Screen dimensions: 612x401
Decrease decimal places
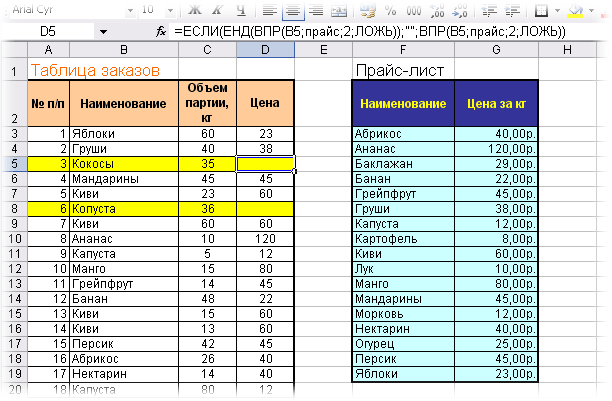click(x=460, y=11)
